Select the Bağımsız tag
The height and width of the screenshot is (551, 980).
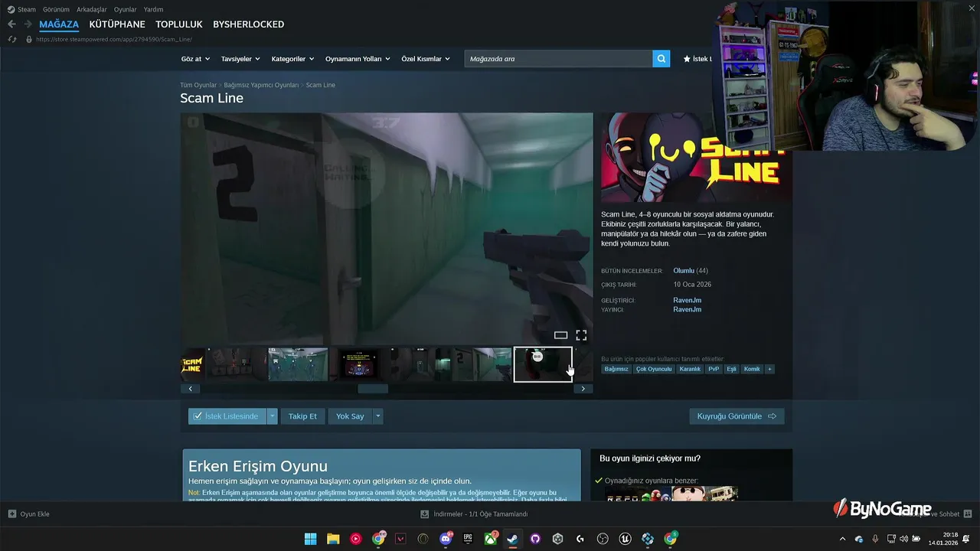point(616,369)
